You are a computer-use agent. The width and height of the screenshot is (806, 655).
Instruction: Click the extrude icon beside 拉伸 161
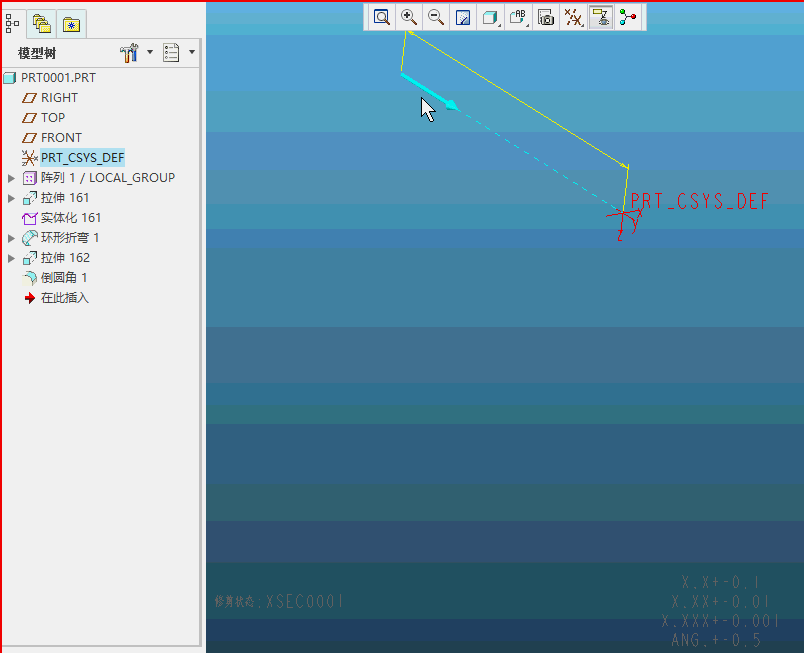coord(30,198)
